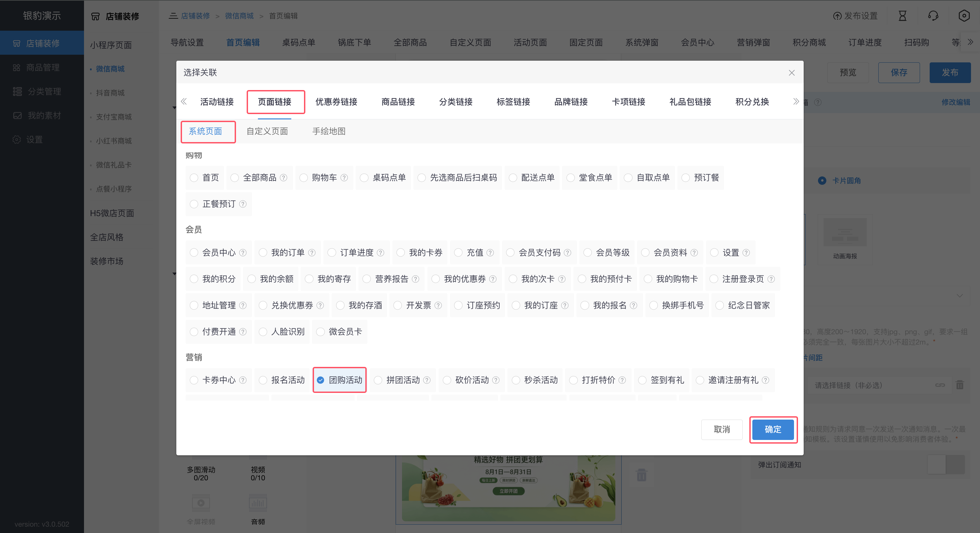Open the 桌码点单 top navigation tab
980x533 pixels.
click(299, 42)
